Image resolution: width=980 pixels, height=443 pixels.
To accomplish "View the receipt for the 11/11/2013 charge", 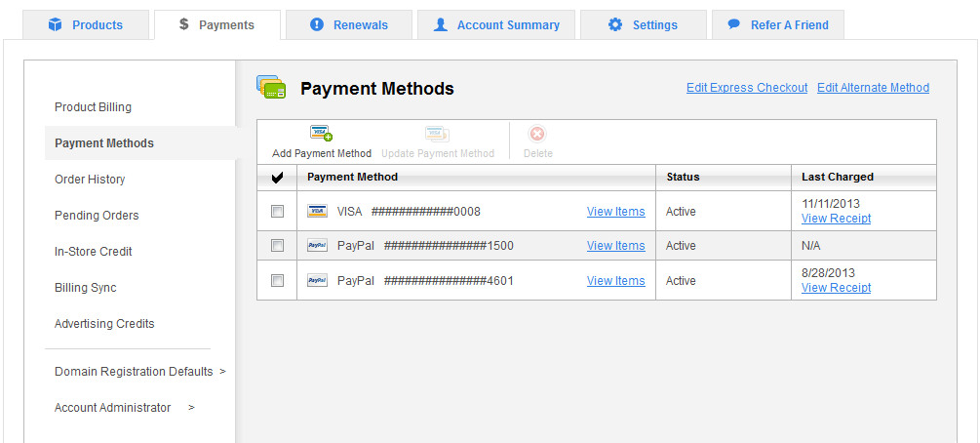I will (836, 219).
